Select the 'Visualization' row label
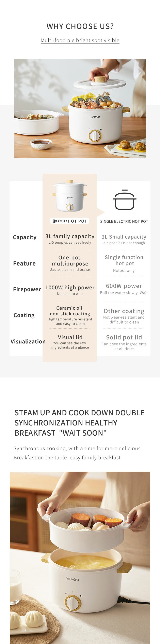This screenshot has height=644, width=160. (x=28, y=341)
